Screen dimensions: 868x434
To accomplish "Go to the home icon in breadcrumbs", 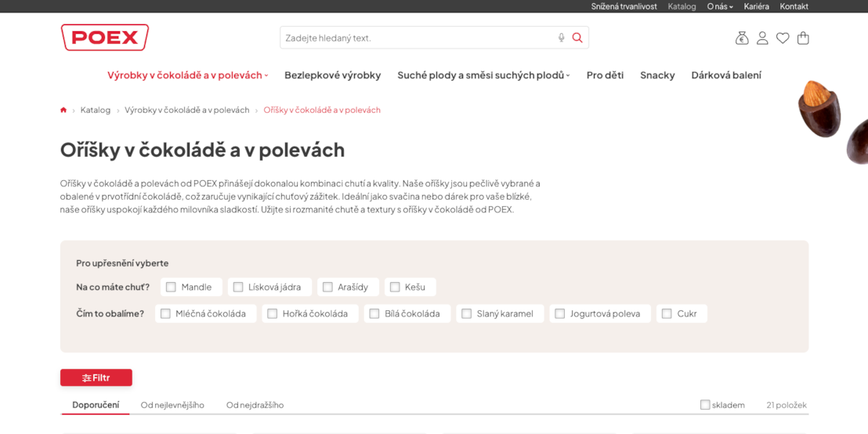I will coord(63,110).
